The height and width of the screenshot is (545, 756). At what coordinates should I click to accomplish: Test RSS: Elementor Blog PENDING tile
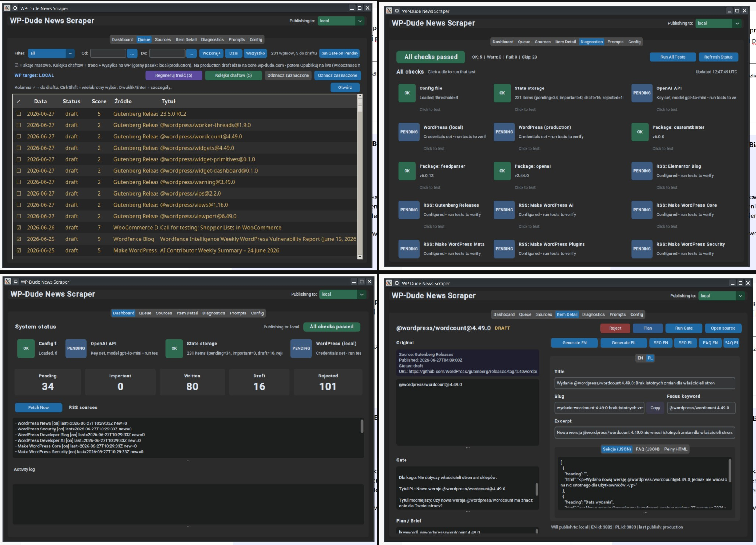(642, 171)
